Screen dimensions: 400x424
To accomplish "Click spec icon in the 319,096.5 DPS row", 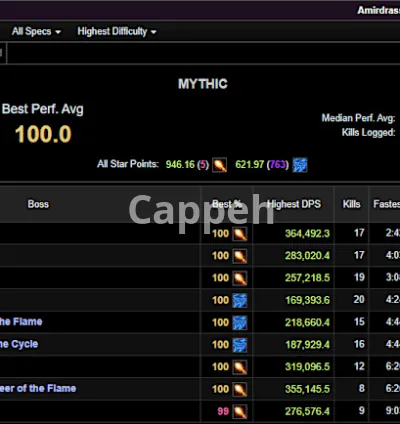I will (x=240, y=367).
